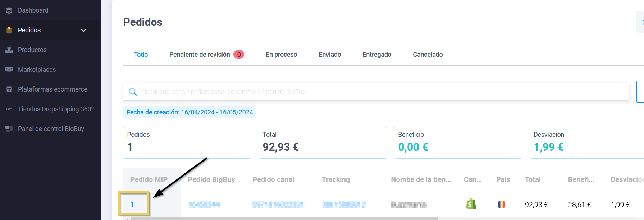Image resolution: width=644 pixels, height=220 pixels.
Task: Click the Romania flag icon in País column
Action: point(501,205)
